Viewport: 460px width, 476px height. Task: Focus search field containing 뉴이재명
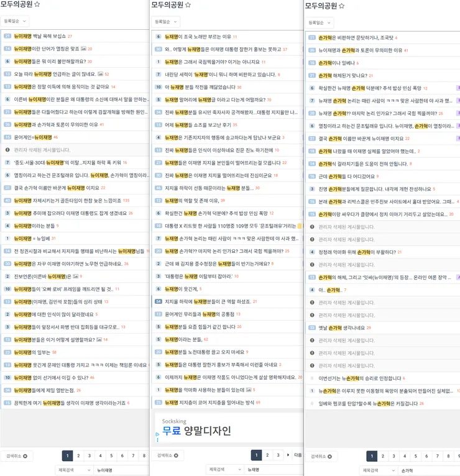(x=121, y=470)
